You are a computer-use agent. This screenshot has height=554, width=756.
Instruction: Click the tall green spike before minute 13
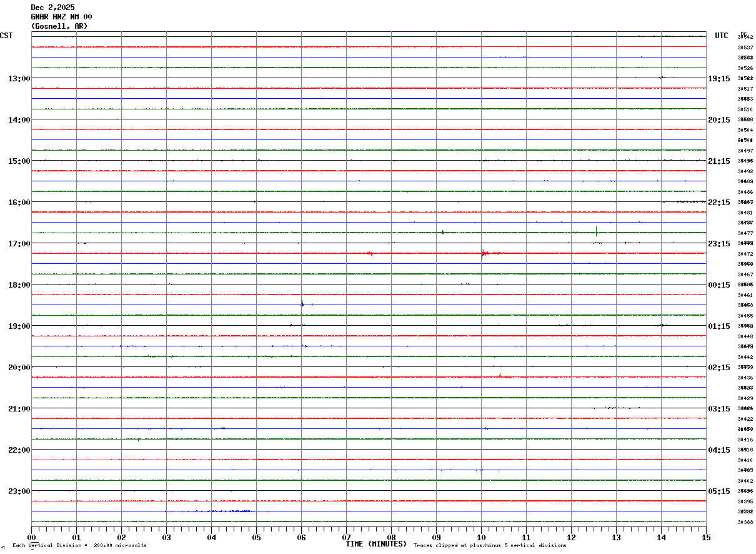click(x=596, y=231)
